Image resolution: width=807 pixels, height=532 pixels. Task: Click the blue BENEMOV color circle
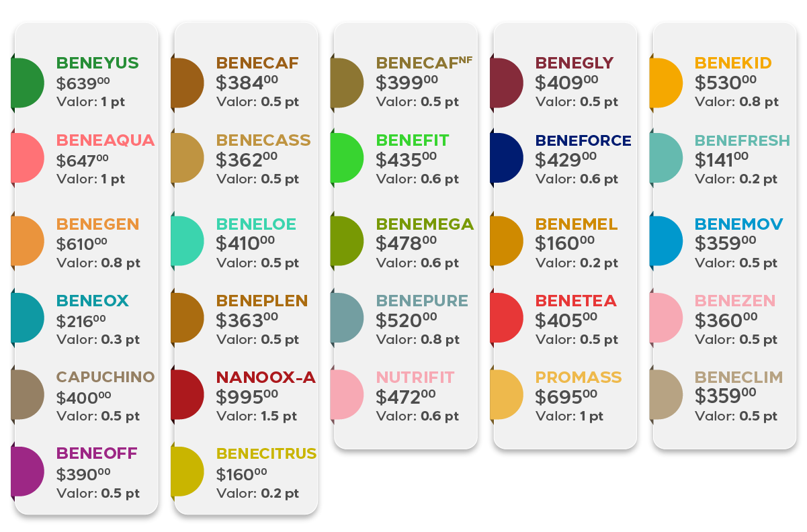click(666, 241)
